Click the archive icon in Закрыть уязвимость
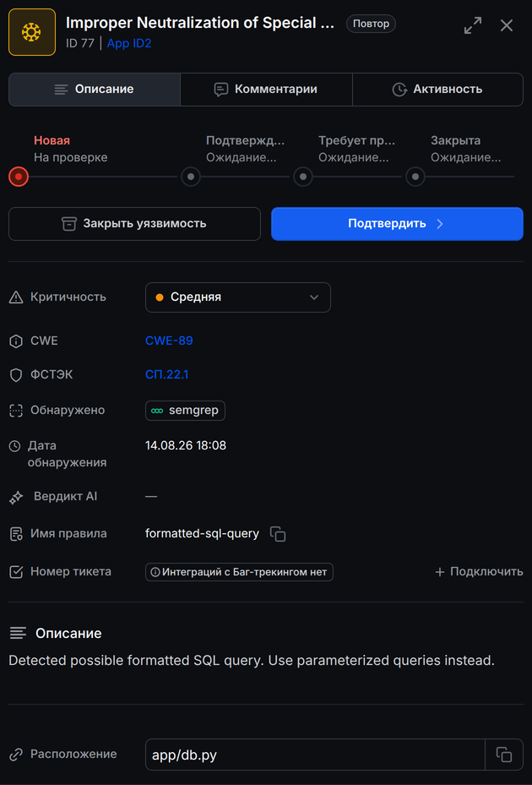 69,224
